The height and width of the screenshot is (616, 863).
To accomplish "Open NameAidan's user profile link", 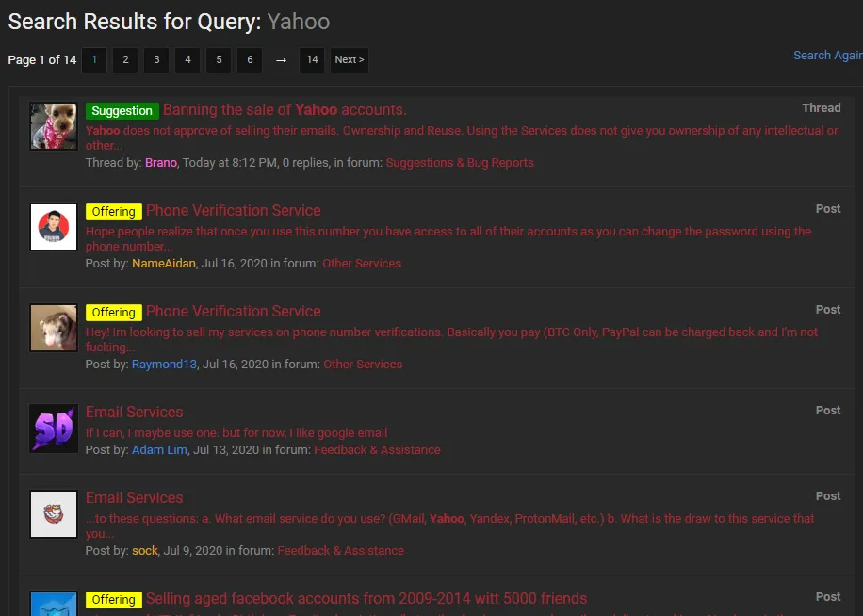I will 164,264.
